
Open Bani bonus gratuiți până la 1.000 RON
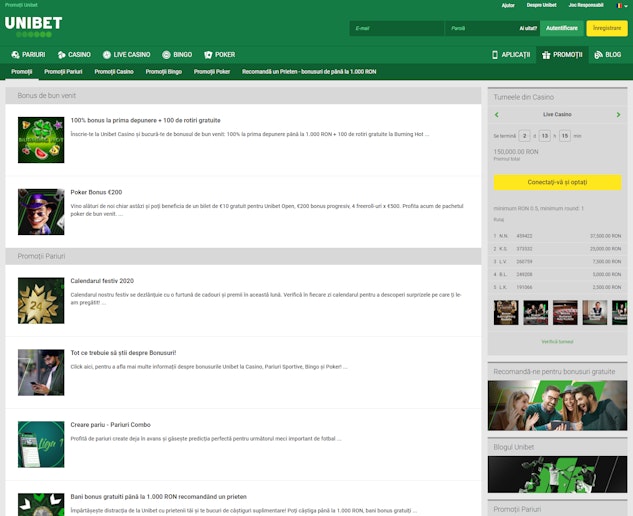pyautogui.click(x=158, y=497)
